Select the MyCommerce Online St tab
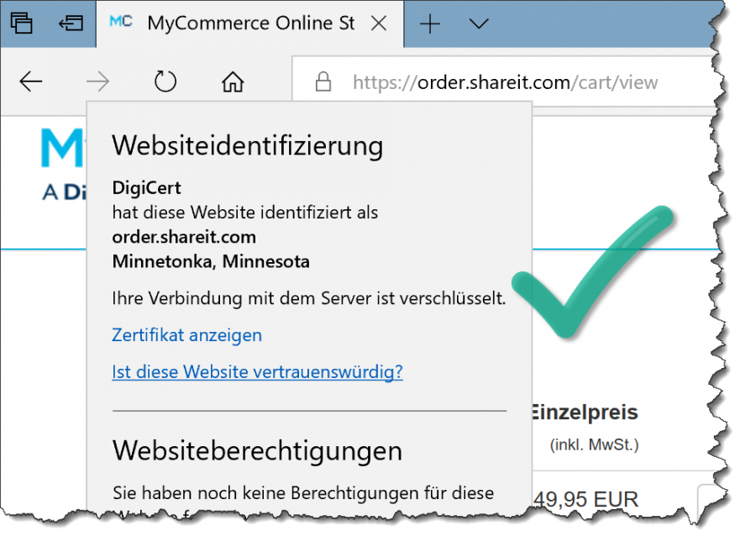The height and width of the screenshot is (552, 756). coord(249,24)
